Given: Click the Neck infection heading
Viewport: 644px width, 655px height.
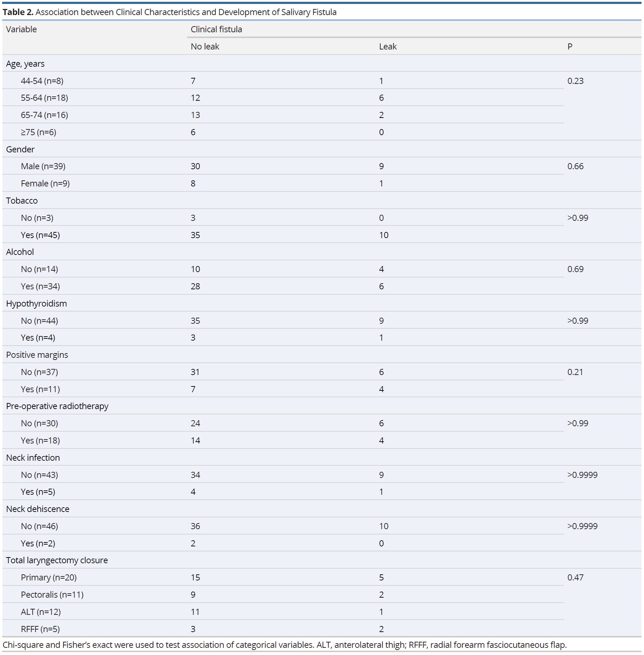Looking at the screenshot, I should coord(33,457).
